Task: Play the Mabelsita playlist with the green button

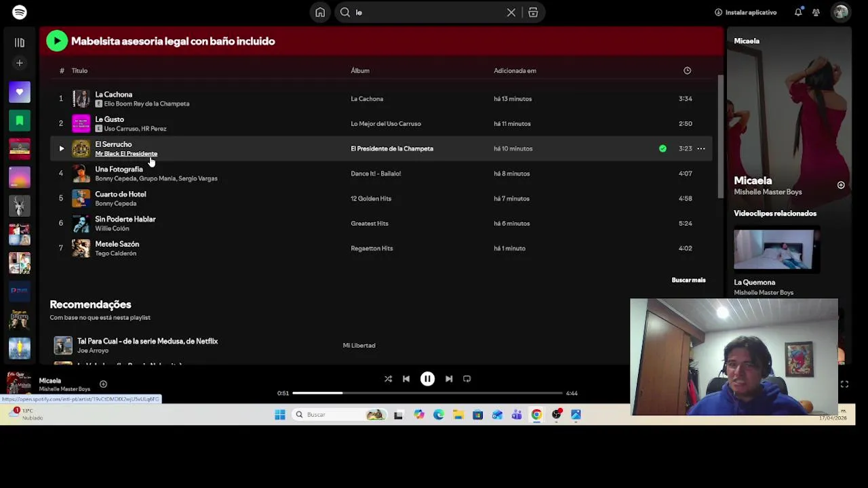Action: pos(57,41)
